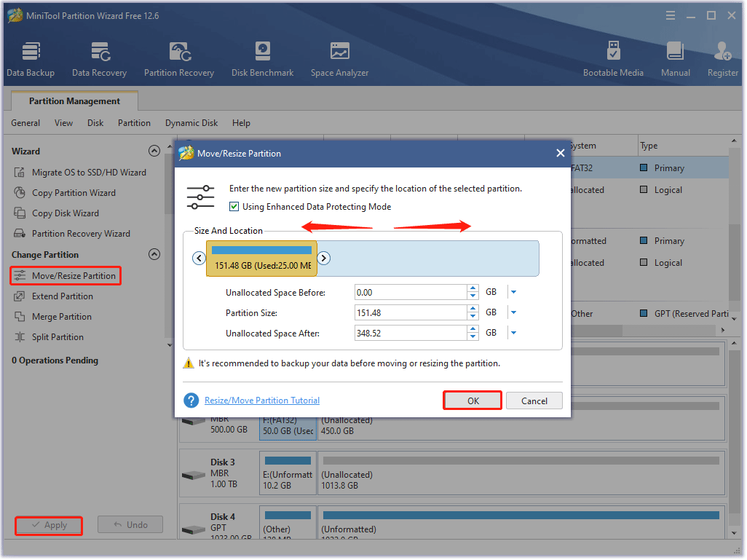Click the Disk 3 drive icon
This screenshot has width=747, height=560.
(x=194, y=476)
